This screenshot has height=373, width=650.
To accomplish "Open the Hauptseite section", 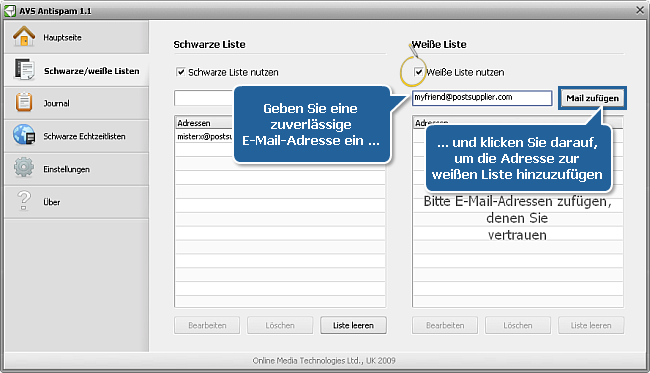I will (77, 37).
